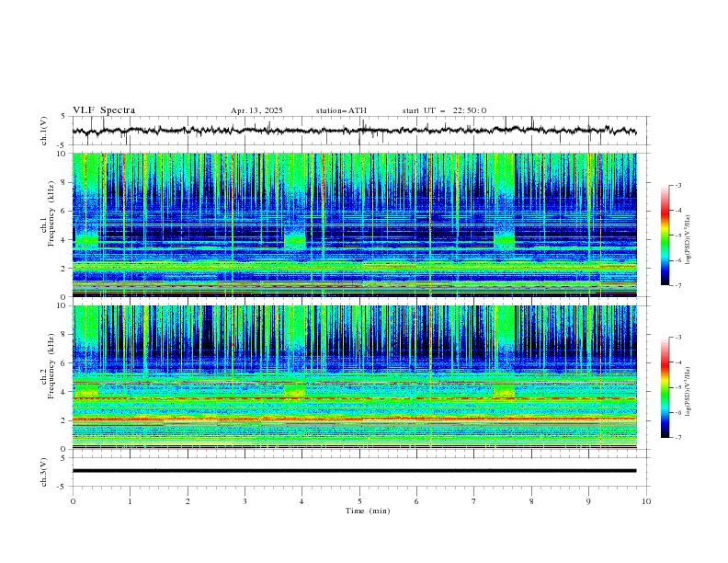Click time axis tick label "5"
The image size is (728, 563).
(x=359, y=501)
